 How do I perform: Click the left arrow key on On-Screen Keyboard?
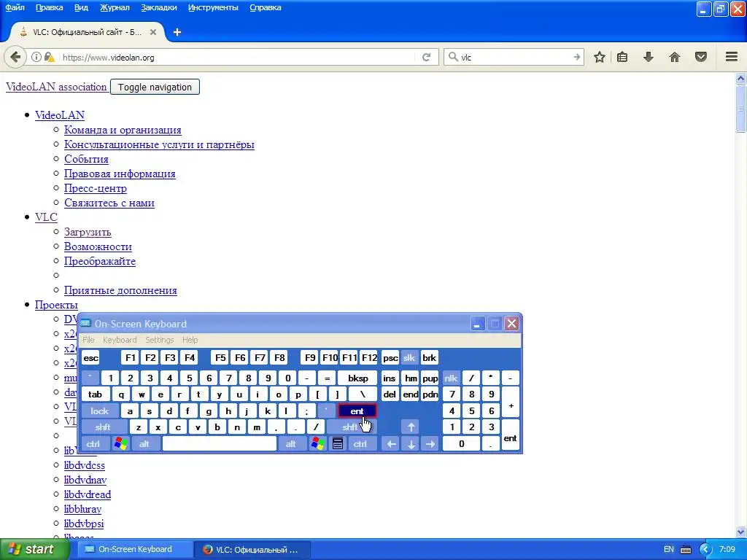pyautogui.click(x=391, y=444)
